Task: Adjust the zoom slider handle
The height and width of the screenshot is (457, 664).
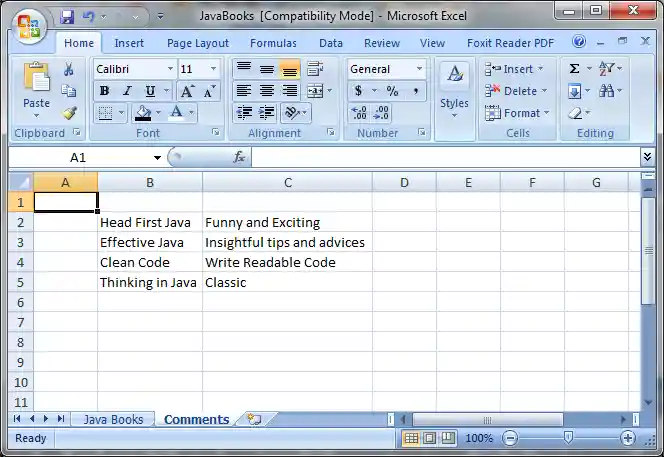Action: coord(568,438)
